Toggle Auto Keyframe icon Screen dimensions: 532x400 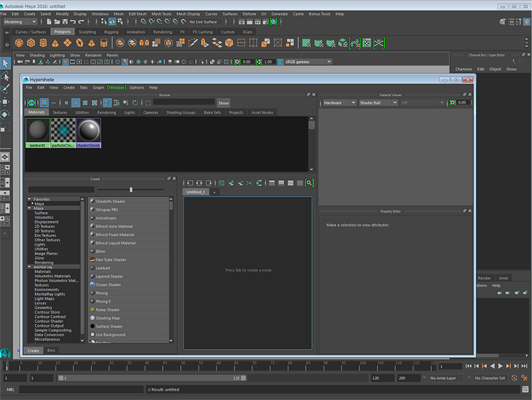514,378
